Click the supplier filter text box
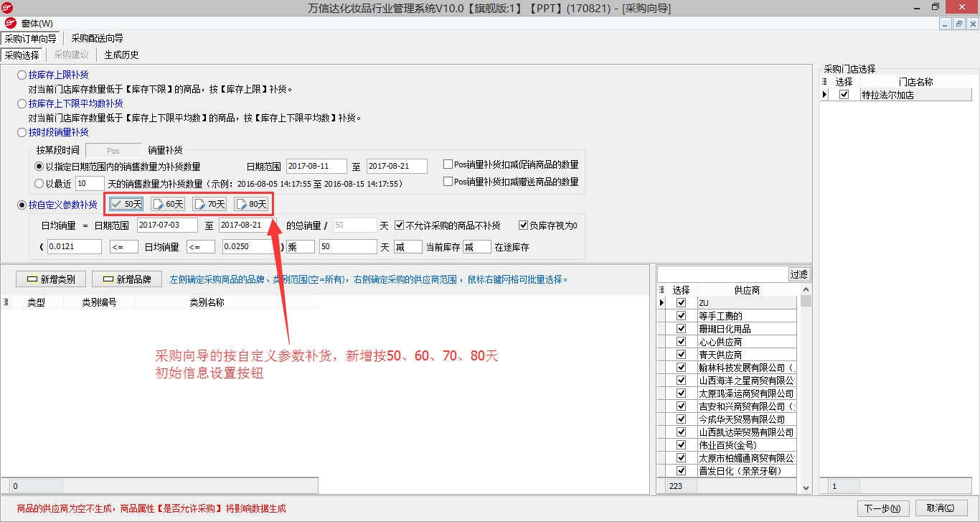The height and width of the screenshot is (522, 980). tap(722, 274)
